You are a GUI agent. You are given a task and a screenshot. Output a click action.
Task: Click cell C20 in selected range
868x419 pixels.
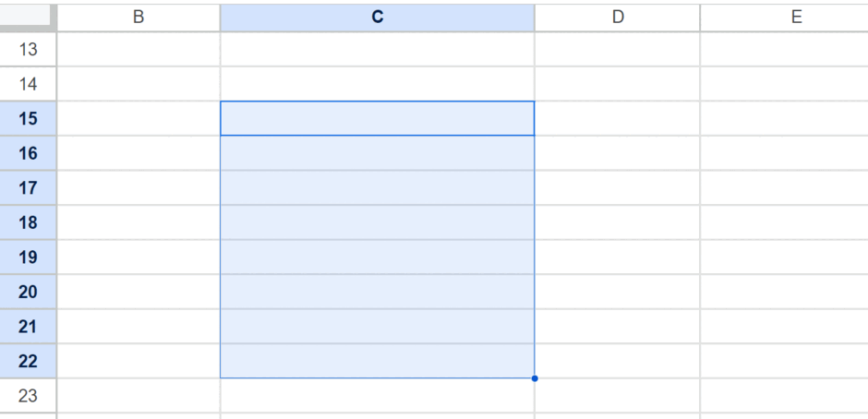tap(377, 292)
